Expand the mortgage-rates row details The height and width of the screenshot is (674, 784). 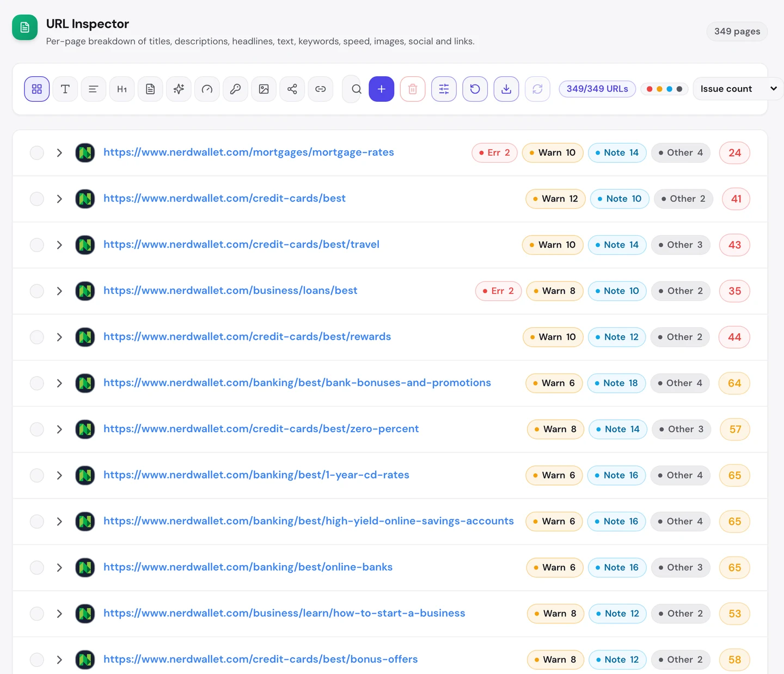click(59, 152)
